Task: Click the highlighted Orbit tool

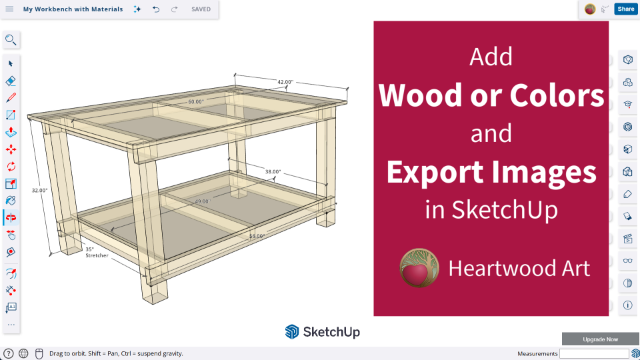Action: tap(11, 218)
